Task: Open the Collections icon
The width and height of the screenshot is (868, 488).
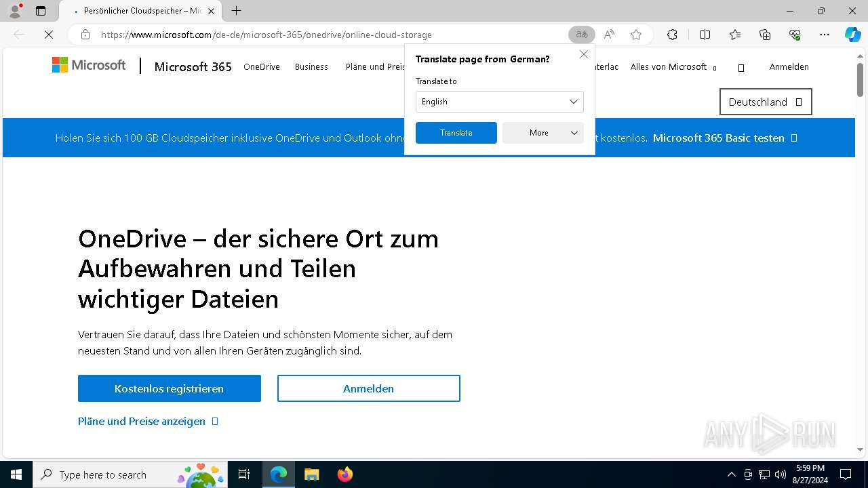Action: click(765, 35)
